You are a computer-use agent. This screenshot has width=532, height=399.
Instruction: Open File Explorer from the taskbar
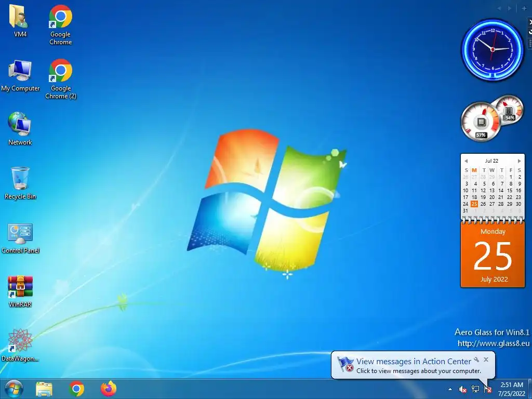pyautogui.click(x=44, y=389)
